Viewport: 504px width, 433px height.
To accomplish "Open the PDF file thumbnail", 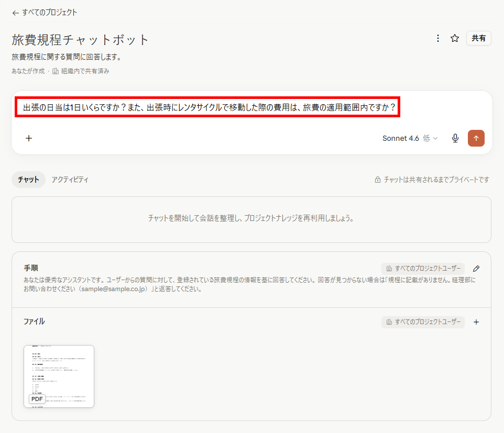I will (59, 376).
